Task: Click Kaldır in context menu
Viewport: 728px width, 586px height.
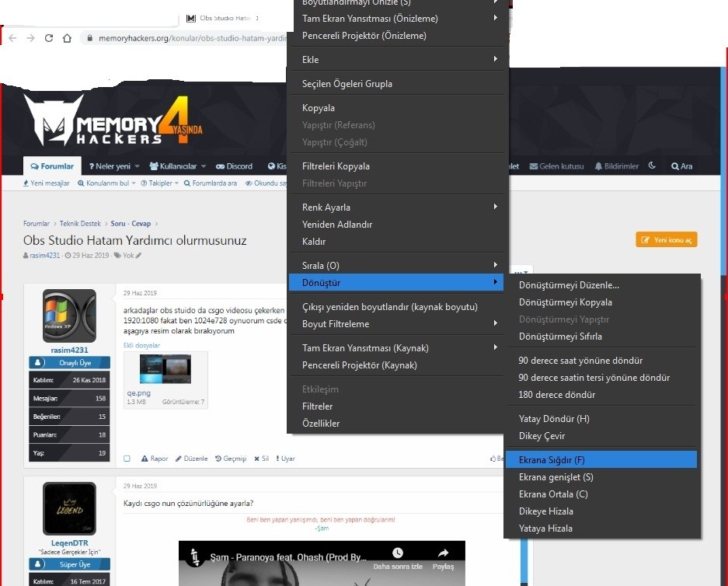Action: point(397,242)
